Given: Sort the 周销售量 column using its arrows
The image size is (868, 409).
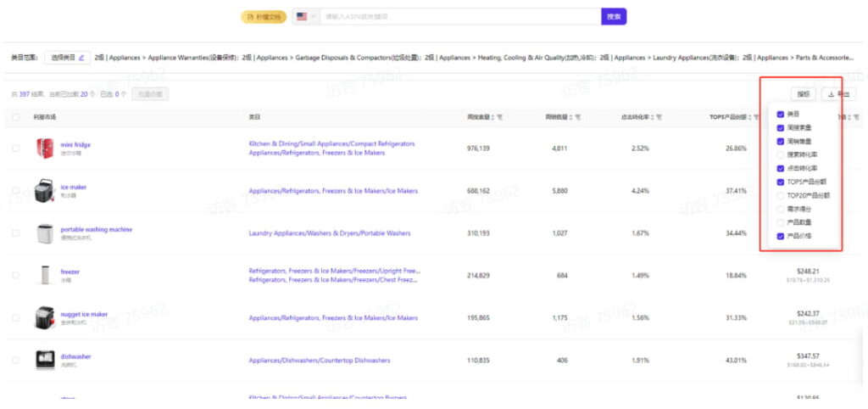Looking at the screenshot, I should point(571,116).
